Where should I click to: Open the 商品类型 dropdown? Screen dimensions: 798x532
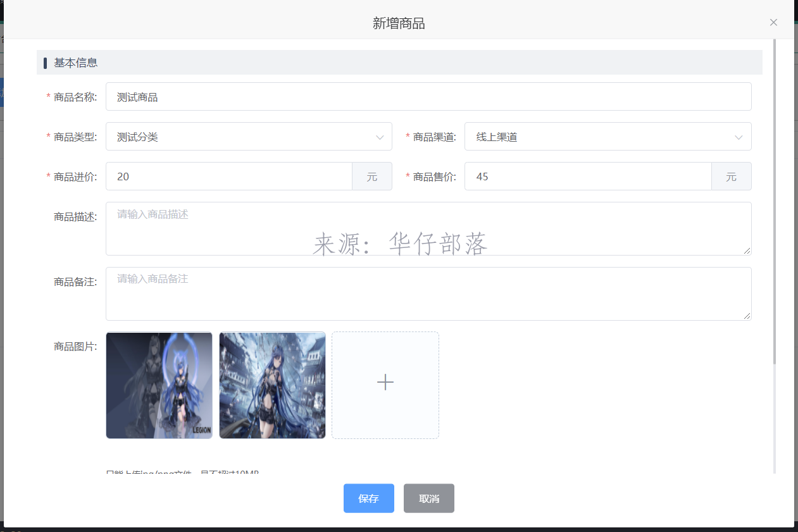click(249, 137)
